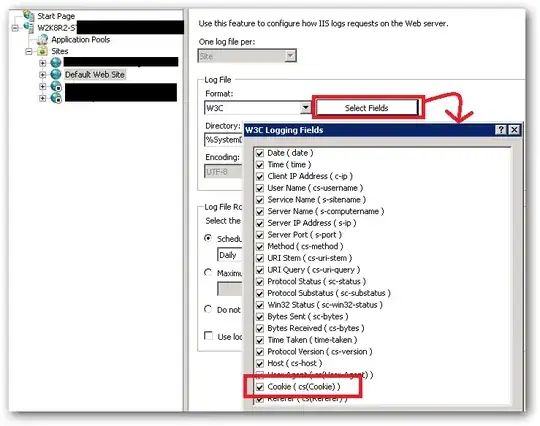The width and height of the screenshot is (540, 426).
Task: Click the Application Pools icon
Action: (x=42, y=40)
